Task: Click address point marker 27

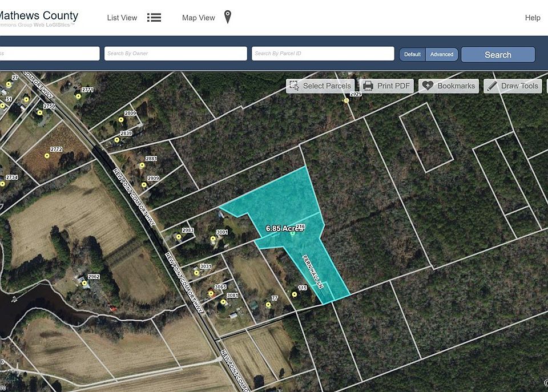Action: [9, 84]
